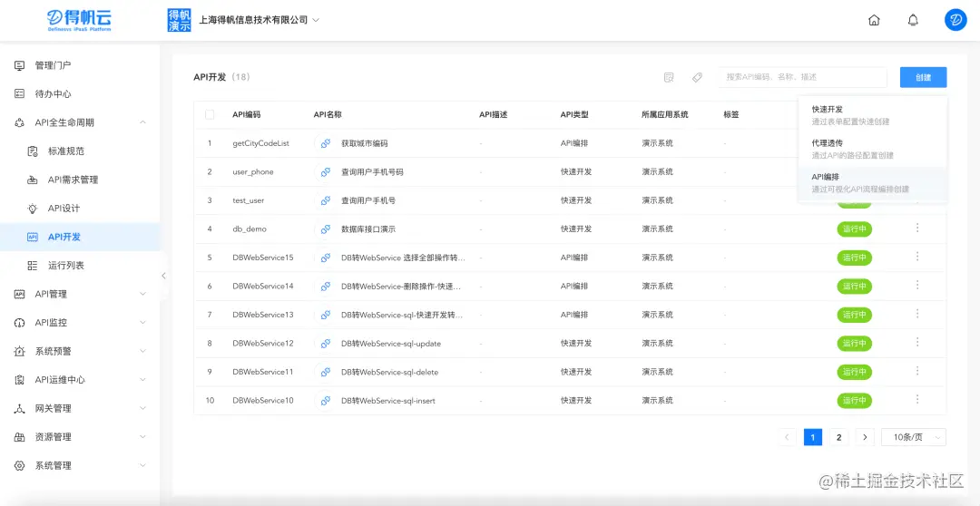The width and height of the screenshot is (980, 506).
Task: Go to the next page arrow
Action: tap(865, 437)
